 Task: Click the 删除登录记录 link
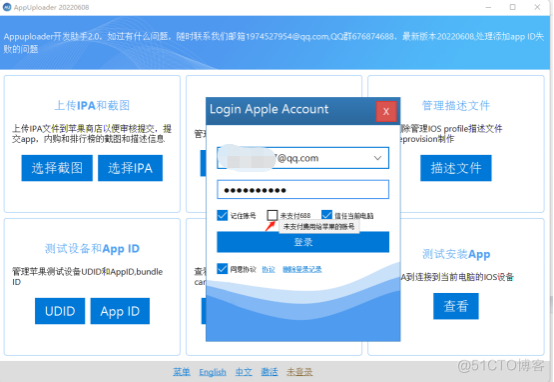click(x=302, y=270)
